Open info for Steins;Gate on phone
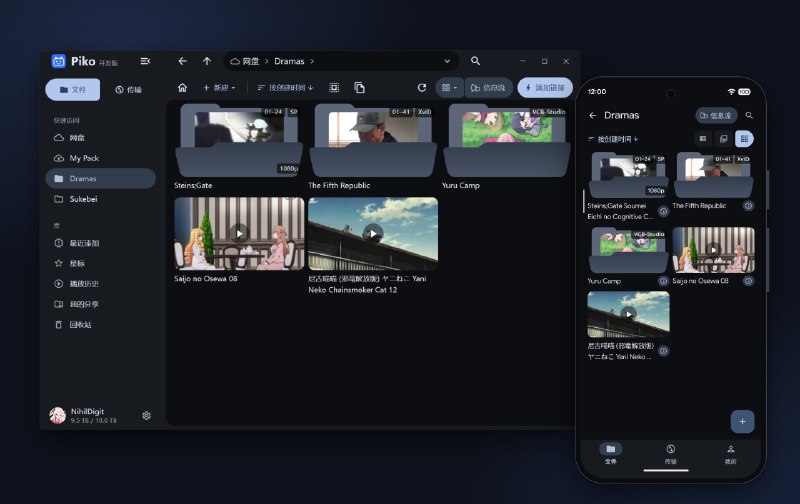 coord(663,211)
